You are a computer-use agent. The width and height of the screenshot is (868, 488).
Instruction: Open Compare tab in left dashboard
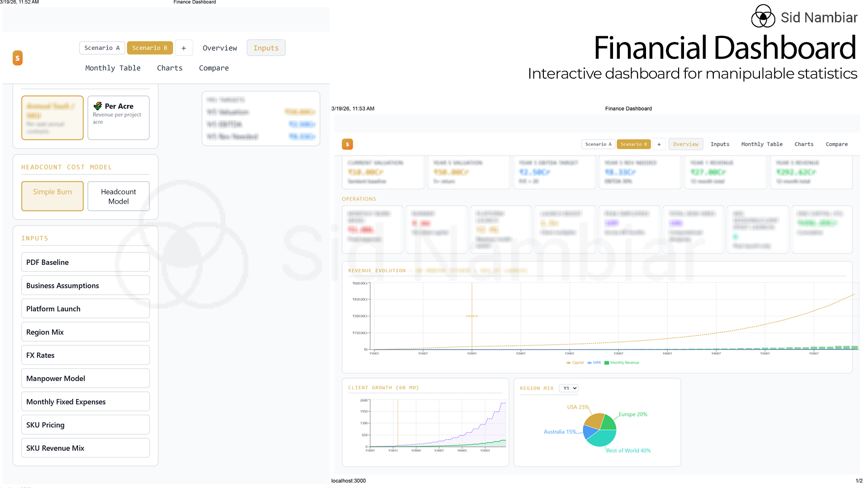click(214, 68)
